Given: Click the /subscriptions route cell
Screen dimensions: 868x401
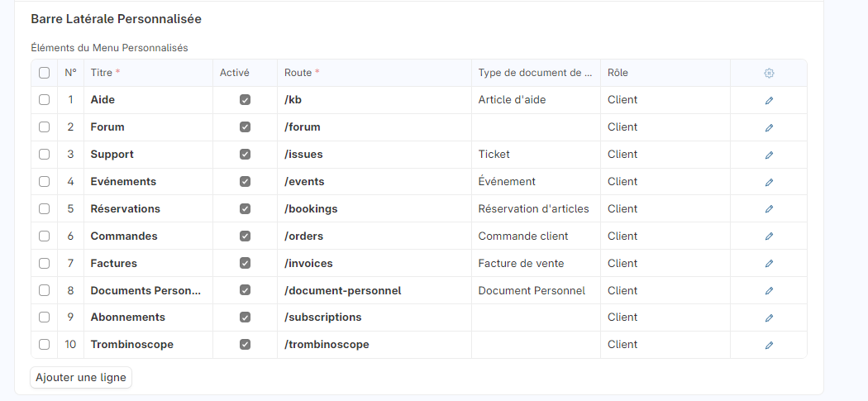Looking at the screenshot, I should [374, 317].
